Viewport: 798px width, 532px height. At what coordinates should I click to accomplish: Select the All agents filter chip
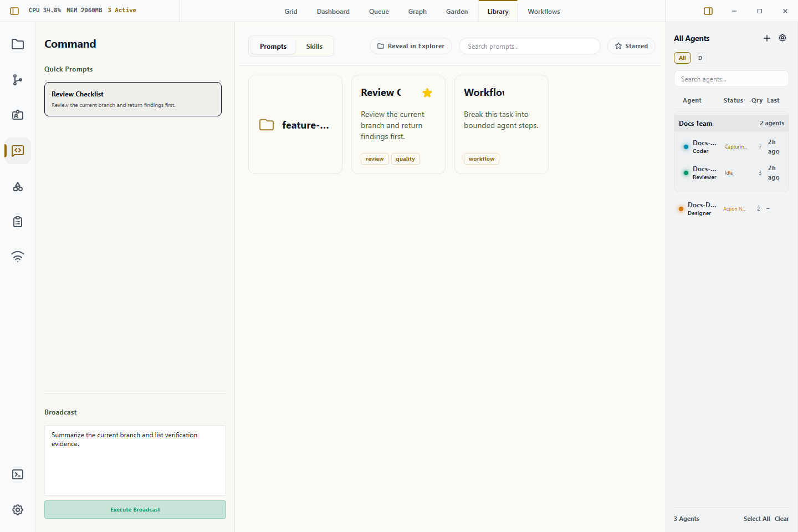pyautogui.click(x=682, y=58)
